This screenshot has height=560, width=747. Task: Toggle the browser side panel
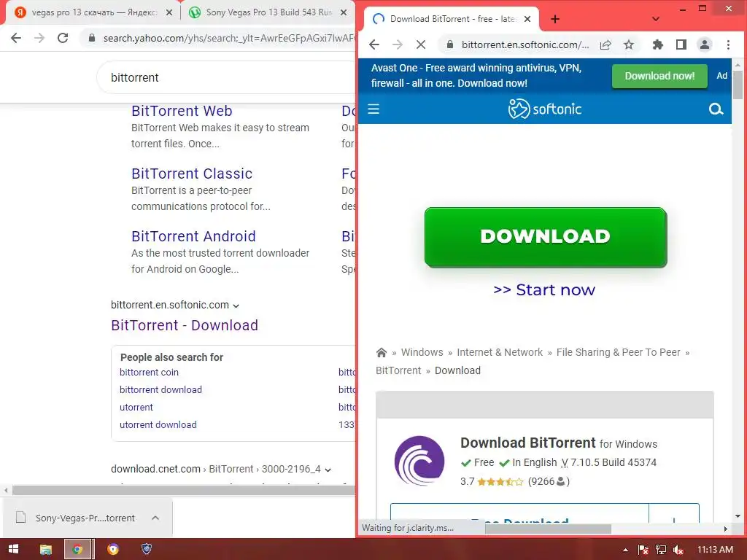pos(681,44)
